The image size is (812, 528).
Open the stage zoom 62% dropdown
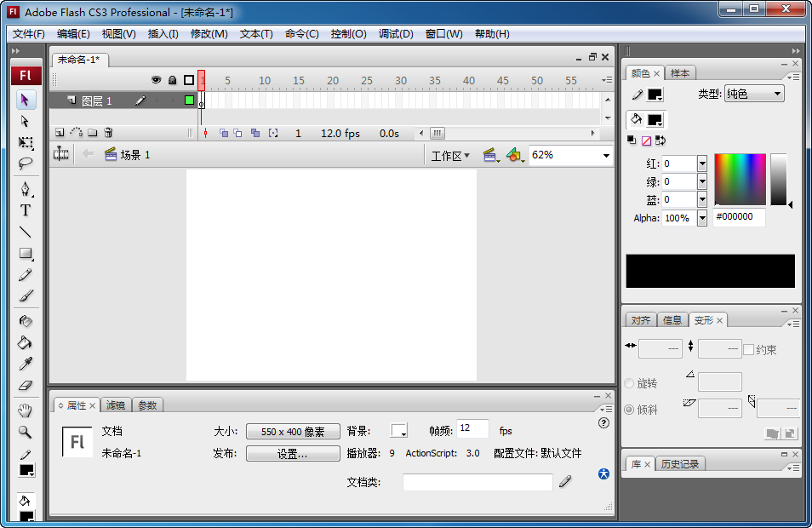tap(606, 156)
